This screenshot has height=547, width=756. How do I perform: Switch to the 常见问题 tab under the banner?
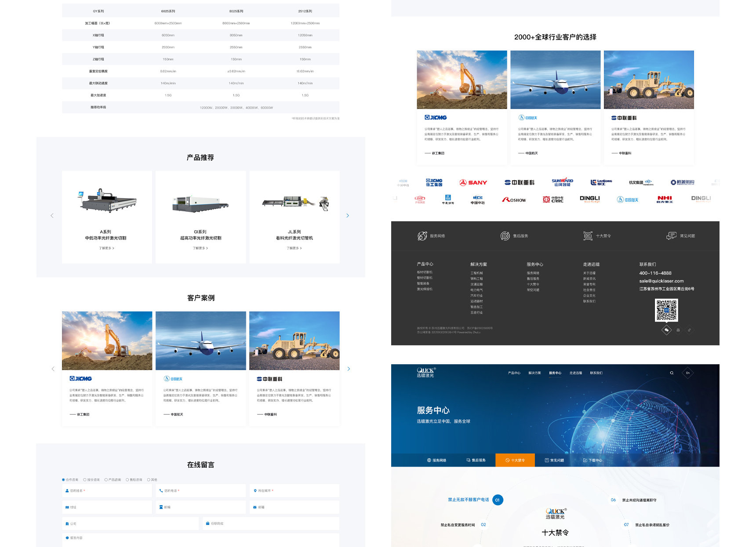[x=554, y=460]
